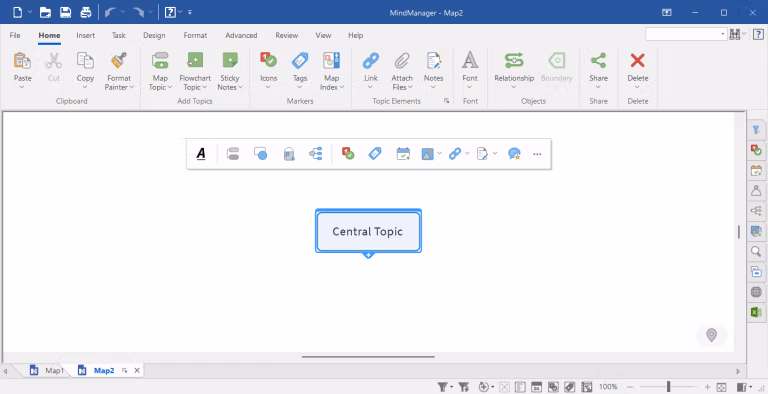The height and width of the screenshot is (394, 768).
Task: Add comment bubble from floating toolbar
Action: pyautogui.click(x=514, y=154)
